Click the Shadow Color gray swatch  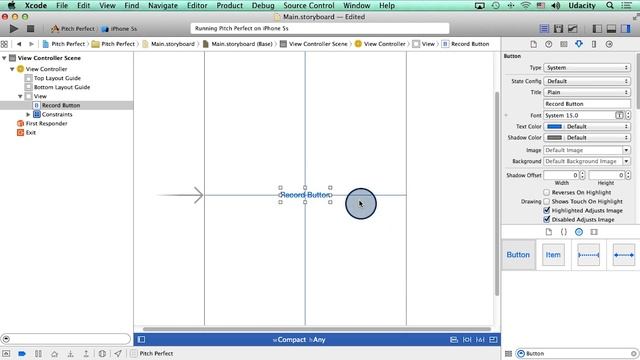point(554,138)
